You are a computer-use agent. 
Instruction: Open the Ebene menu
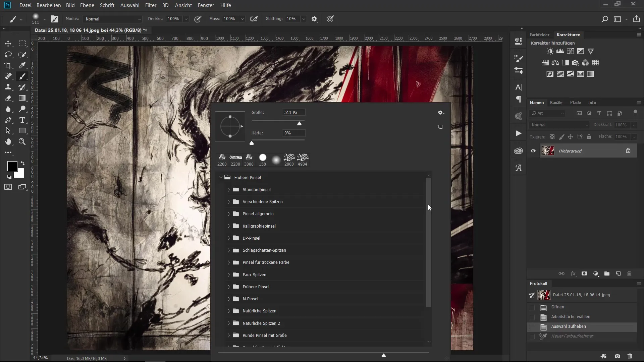pyautogui.click(x=87, y=5)
